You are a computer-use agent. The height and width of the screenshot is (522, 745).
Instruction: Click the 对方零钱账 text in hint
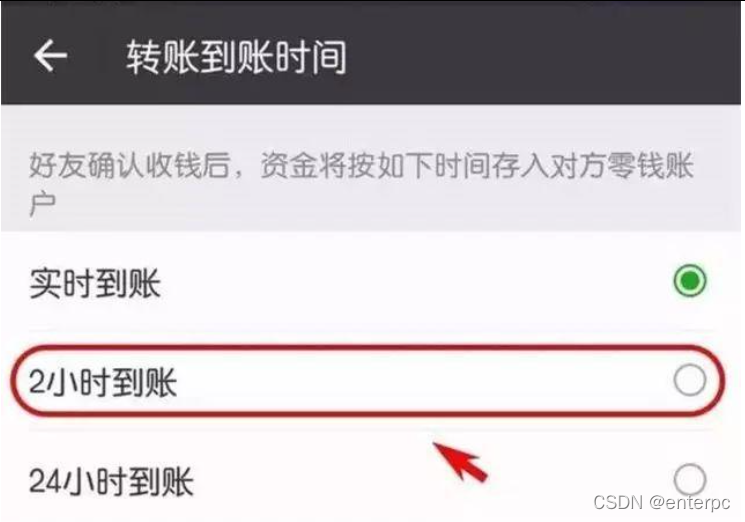click(621, 165)
